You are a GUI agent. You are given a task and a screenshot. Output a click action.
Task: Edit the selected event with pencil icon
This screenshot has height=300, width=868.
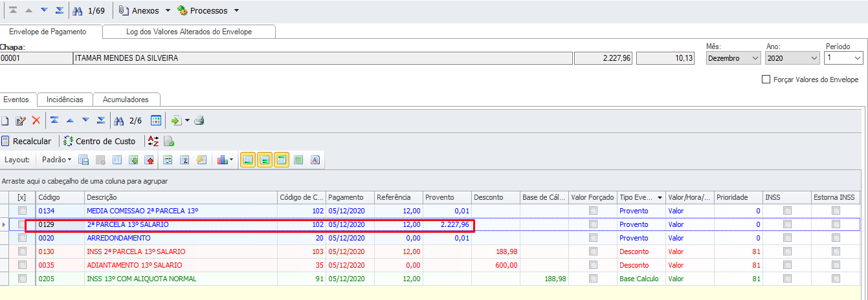click(x=21, y=120)
